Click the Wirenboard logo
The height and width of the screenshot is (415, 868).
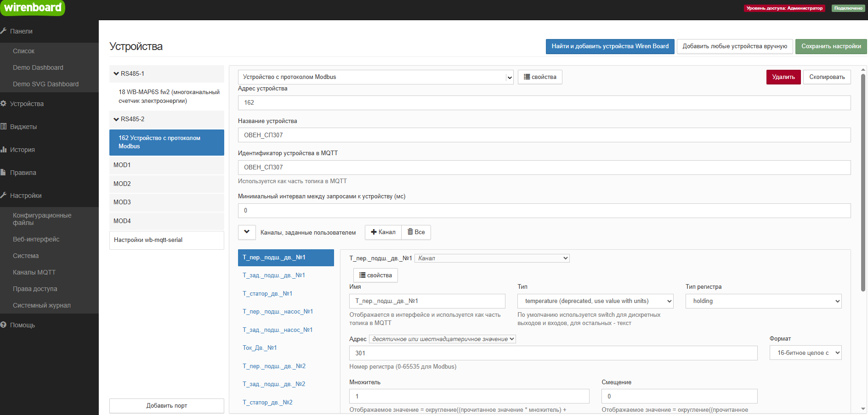click(32, 8)
